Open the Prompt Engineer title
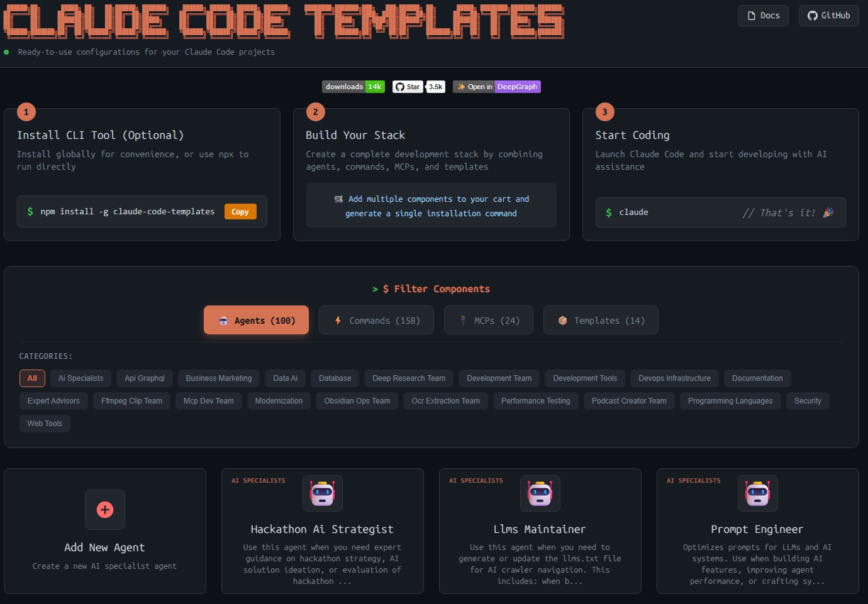Image resolution: width=868 pixels, height=604 pixels. 757,529
